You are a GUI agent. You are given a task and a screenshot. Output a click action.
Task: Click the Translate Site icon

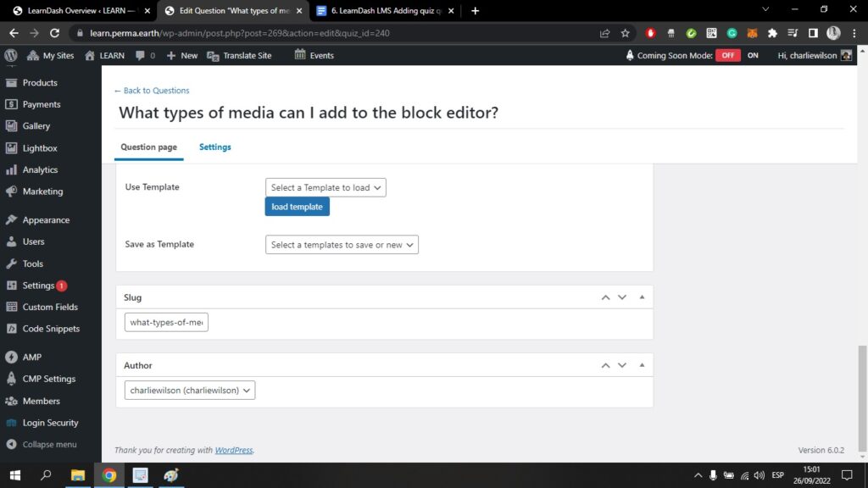tap(213, 55)
